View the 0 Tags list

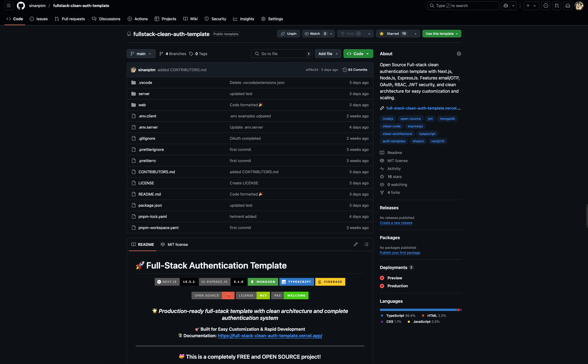point(198,54)
